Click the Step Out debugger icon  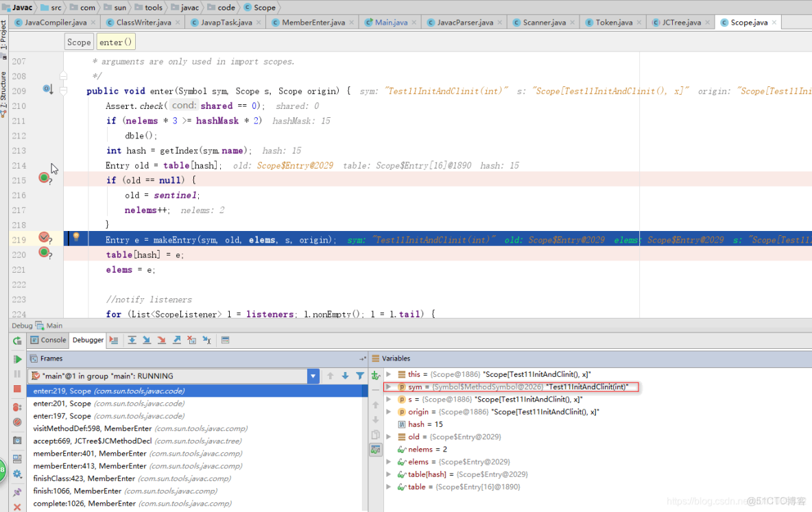pos(176,340)
